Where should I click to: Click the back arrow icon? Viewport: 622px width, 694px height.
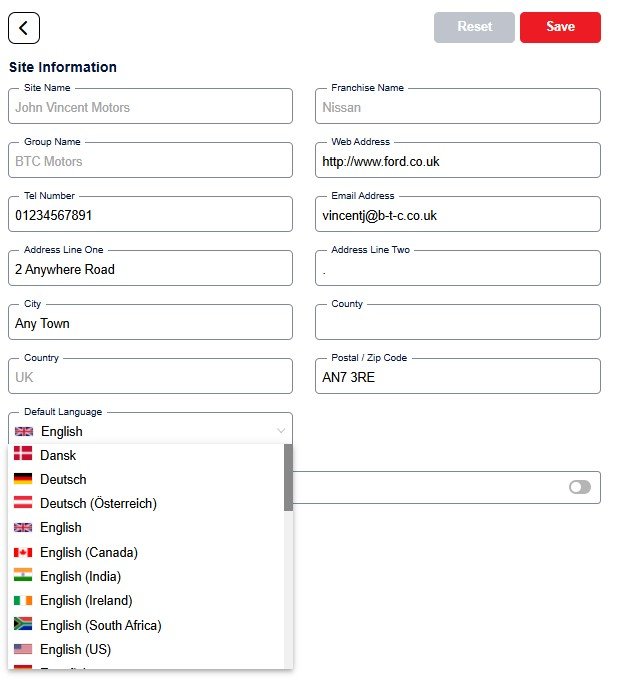coord(24,28)
